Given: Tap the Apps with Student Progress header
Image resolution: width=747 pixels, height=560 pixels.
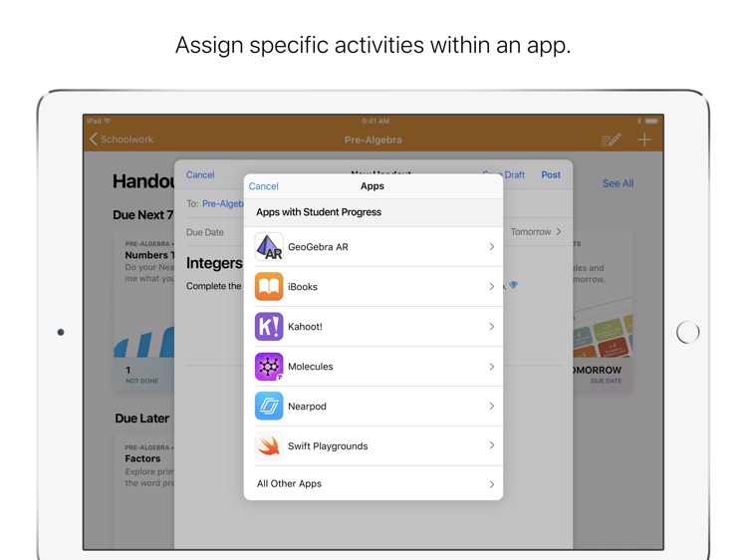Looking at the screenshot, I should coord(319,212).
